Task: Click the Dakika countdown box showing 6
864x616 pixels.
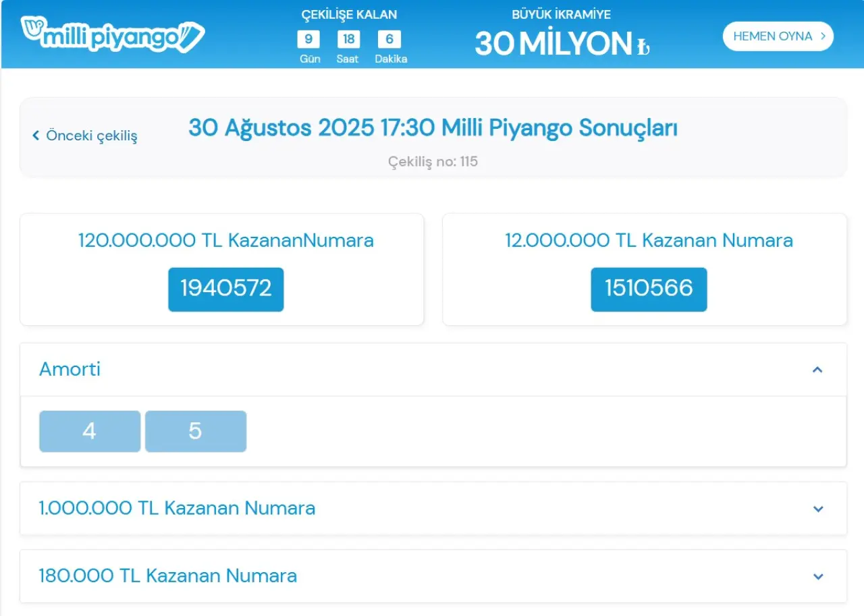Action: coord(389,39)
